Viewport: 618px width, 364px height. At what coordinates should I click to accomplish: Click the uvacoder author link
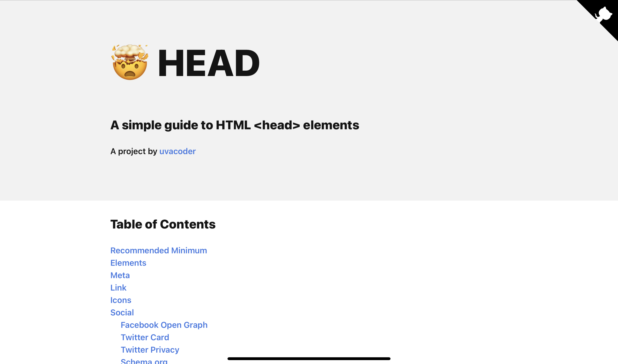pyautogui.click(x=178, y=151)
